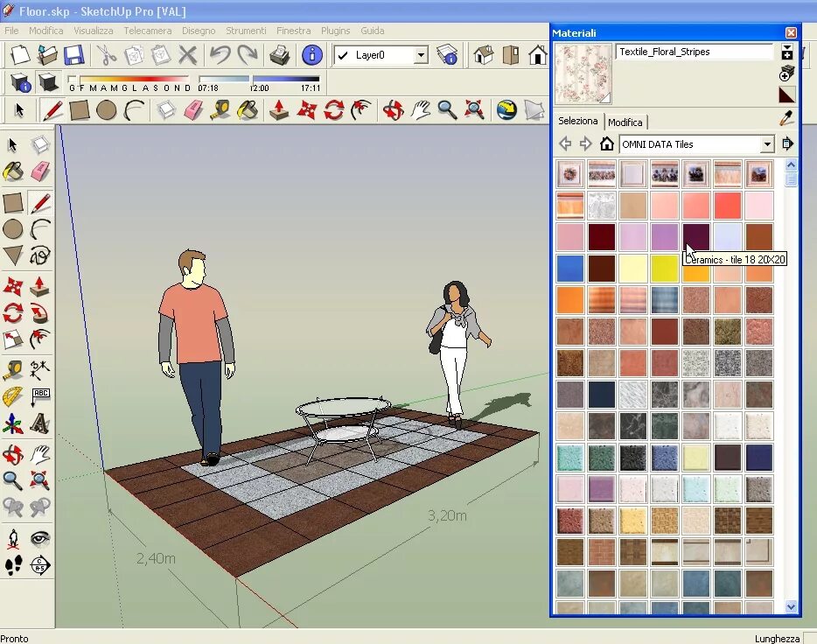Select the Walk footprints tool
The image size is (817, 644).
(13, 564)
